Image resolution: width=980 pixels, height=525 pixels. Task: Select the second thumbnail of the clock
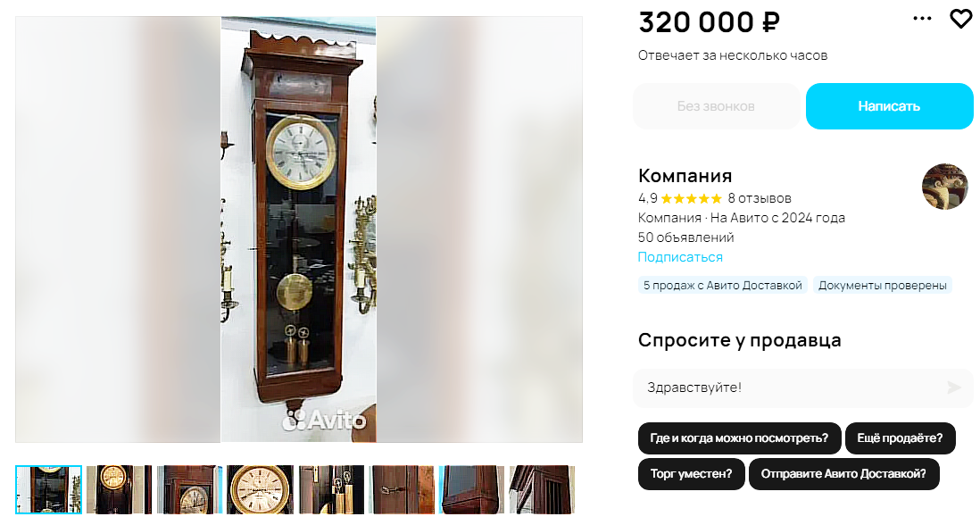click(x=119, y=489)
